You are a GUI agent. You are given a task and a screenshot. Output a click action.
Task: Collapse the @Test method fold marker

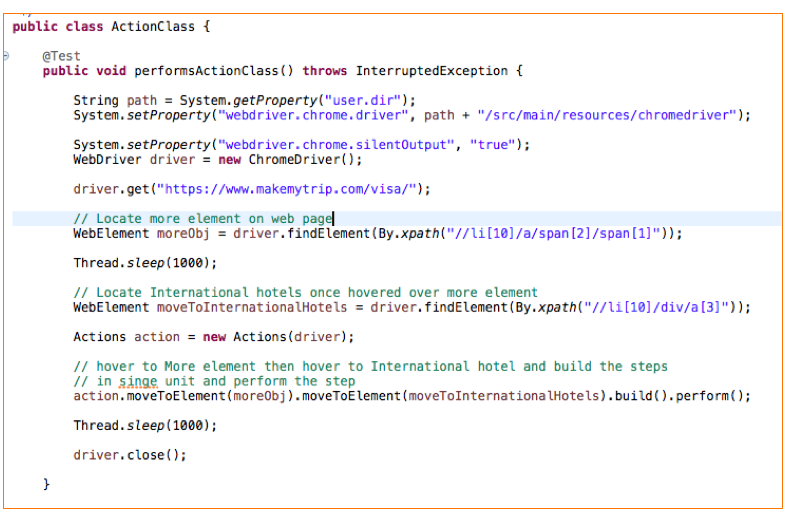(x=6, y=56)
